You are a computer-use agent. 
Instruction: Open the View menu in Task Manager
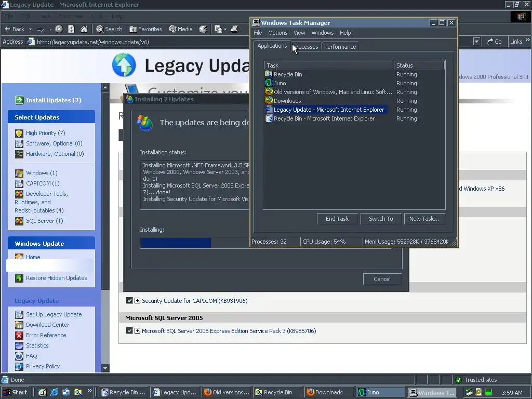click(x=299, y=33)
